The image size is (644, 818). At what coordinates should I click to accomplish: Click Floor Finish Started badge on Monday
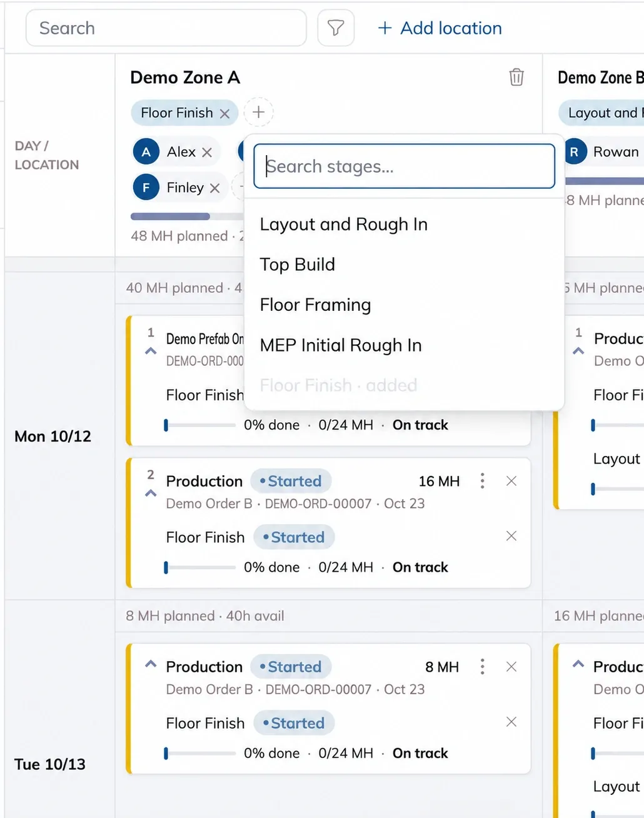tap(294, 537)
